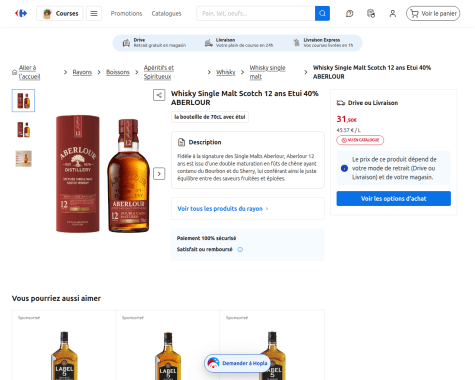Screen dimensions: 475x380
Task: Click the home icon in breadcrumb
Action: point(14,72)
